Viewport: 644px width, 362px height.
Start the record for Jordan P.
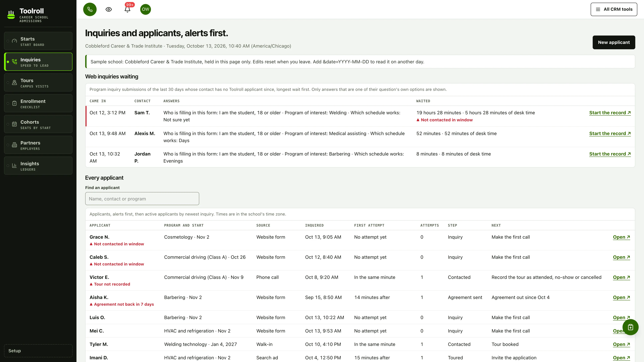tap(610, 154)
